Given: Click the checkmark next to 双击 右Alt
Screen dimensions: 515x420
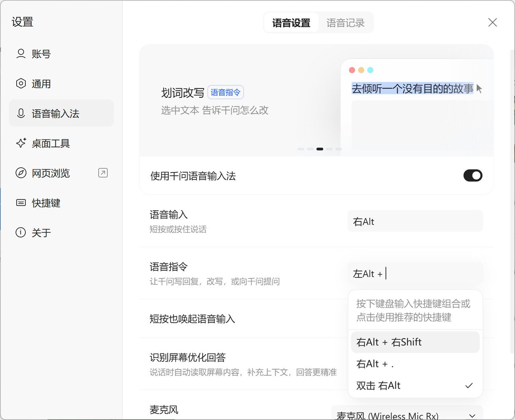Looking at the screenshot, I should pyautogui.click(x=469, y=386).
